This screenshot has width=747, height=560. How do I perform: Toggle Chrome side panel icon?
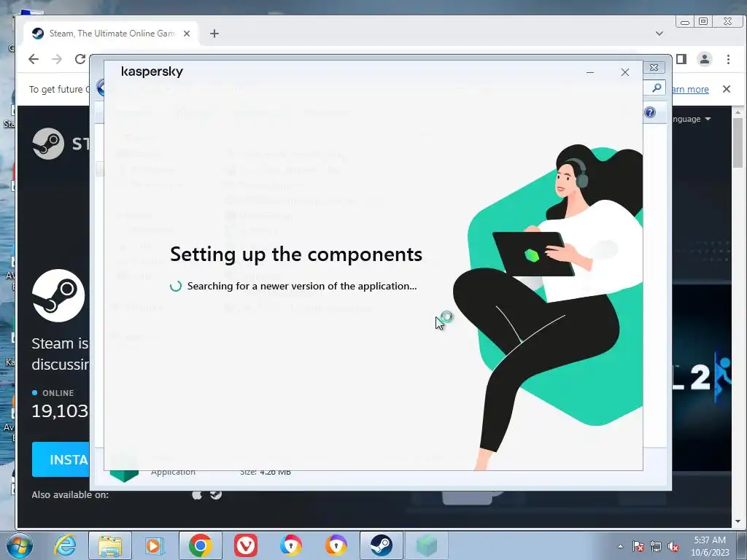point(681,59)
